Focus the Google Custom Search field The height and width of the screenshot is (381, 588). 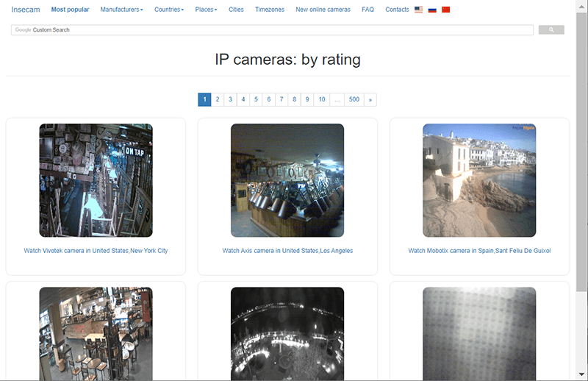click(272, 30)
